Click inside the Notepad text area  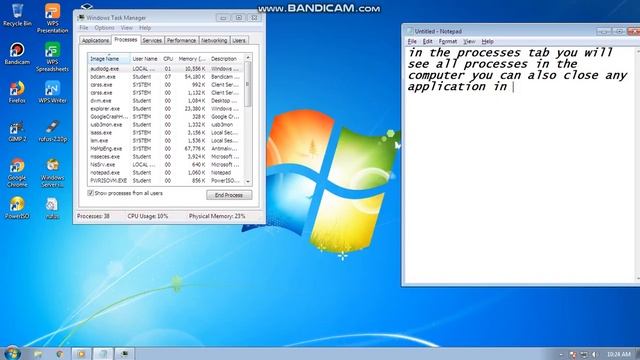click(520, 164)
